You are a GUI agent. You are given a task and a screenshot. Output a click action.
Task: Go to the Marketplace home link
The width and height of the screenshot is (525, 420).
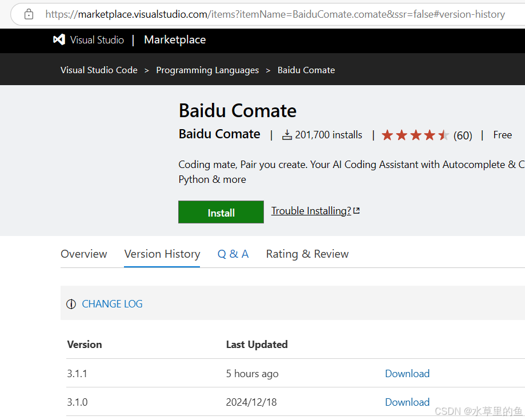click(x=175, y=40)
